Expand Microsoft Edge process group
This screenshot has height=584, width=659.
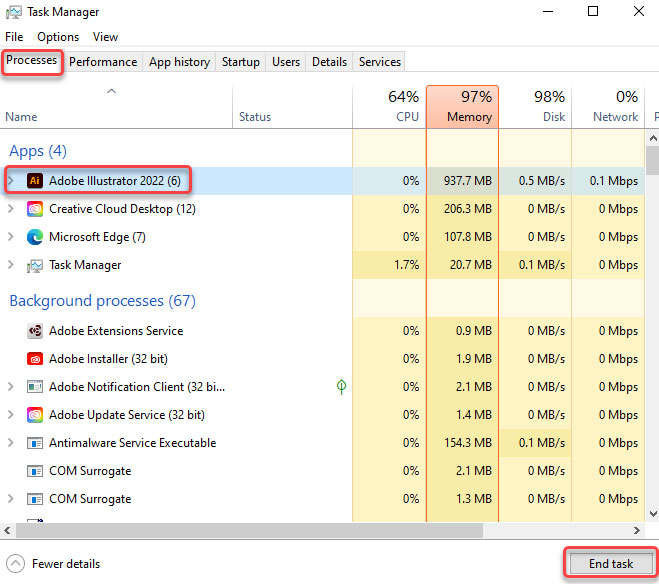point(11,237)
